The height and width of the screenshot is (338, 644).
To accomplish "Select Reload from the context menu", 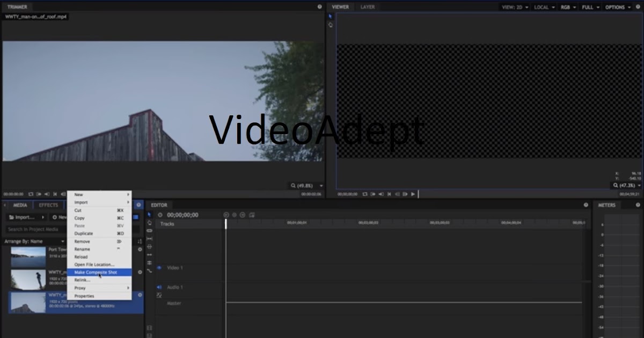I will coord(99,257).
